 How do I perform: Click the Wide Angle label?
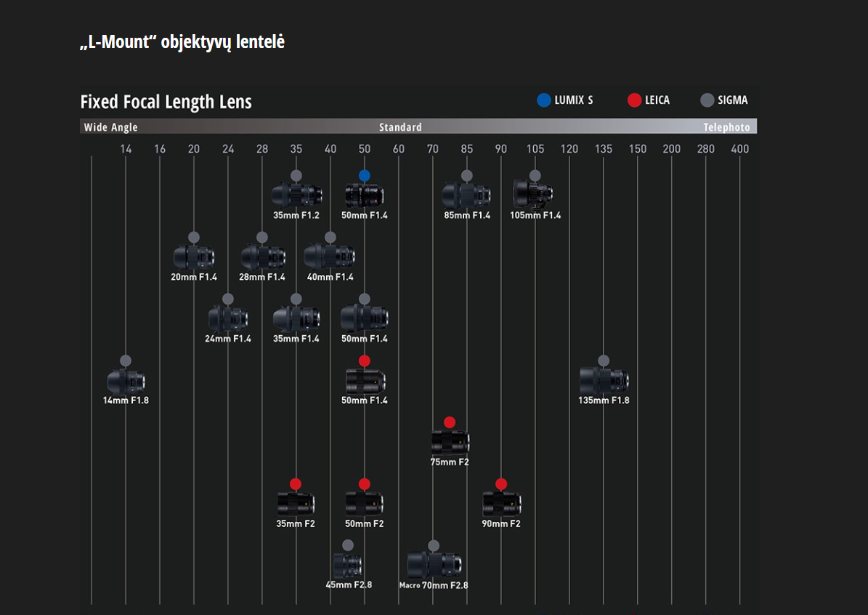(x=110, y=127)
